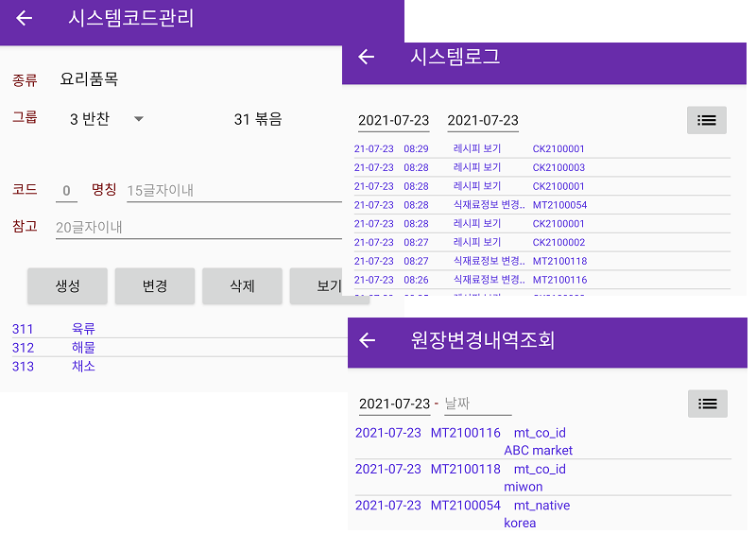Open 시스템로그 start date 2021-07-23
Screen dimensions: 756x533
point(393,121)
